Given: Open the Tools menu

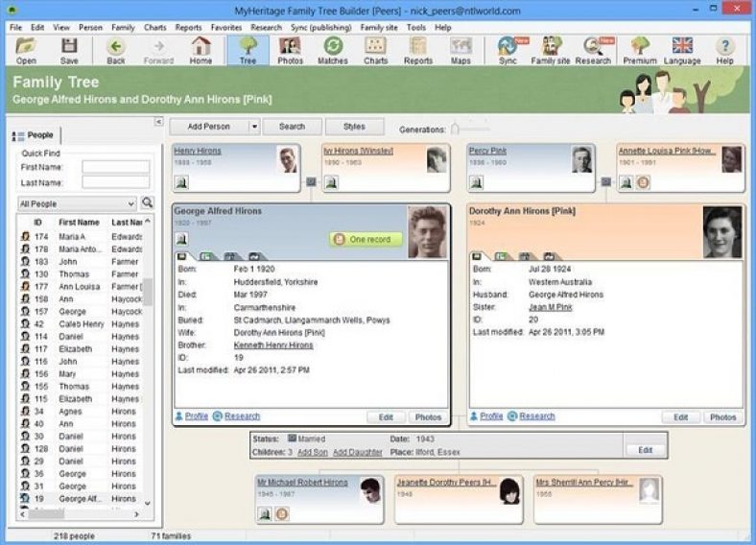Looking at the screenshot, I should [x=416, y=28].
